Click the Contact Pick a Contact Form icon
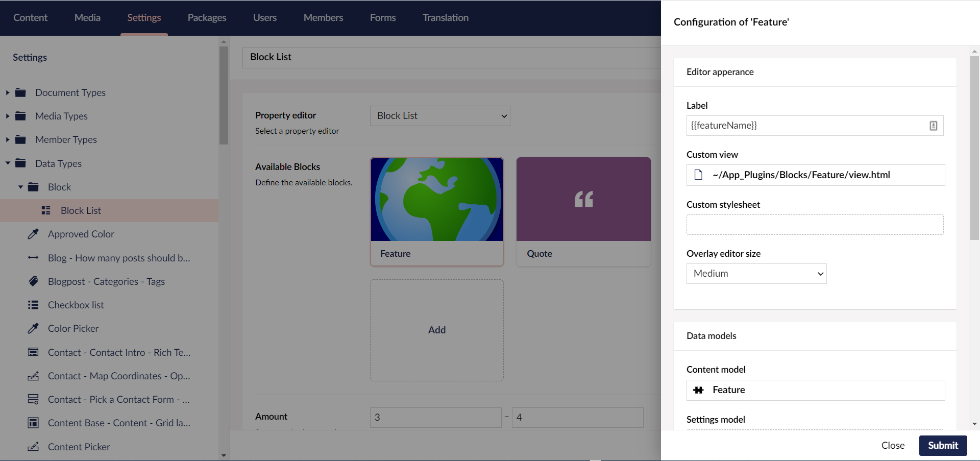The width and height of the screenshot is (980, 461). tap(33, 399)
